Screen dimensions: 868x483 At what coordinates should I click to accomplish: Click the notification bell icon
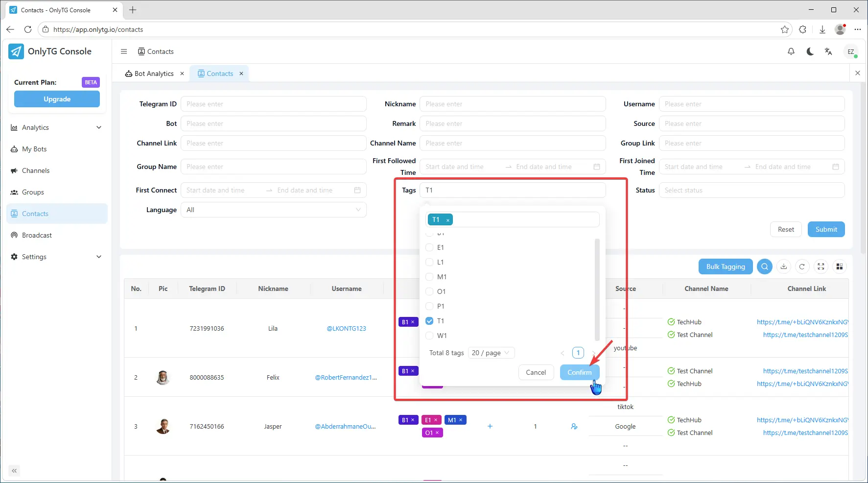(791, 51)
